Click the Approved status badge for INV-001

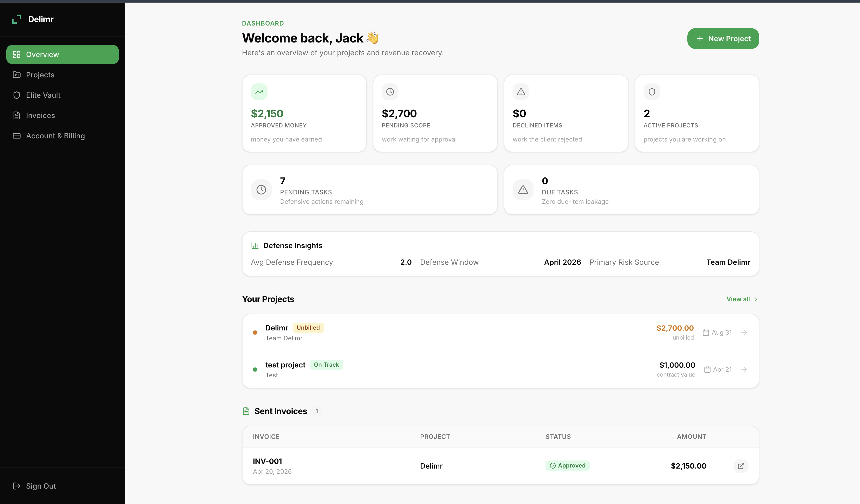coord(567,465)
